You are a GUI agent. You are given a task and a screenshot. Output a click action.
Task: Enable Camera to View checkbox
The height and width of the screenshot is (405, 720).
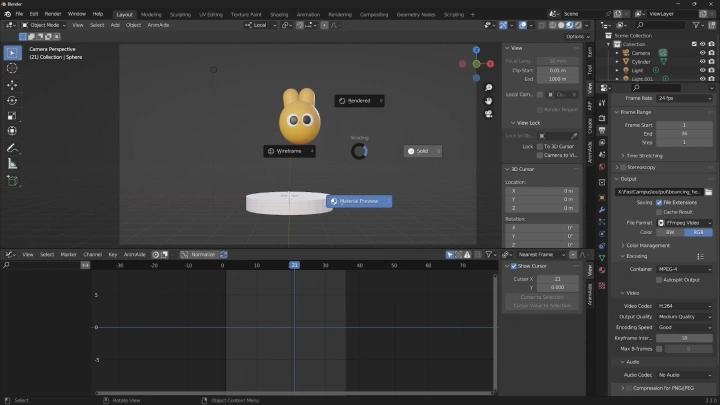[540, 155]
